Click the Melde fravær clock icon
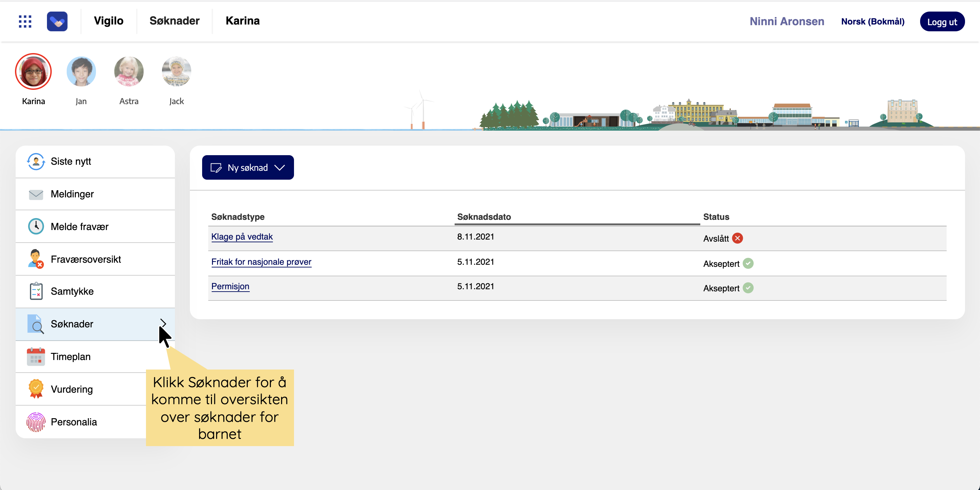Screen dimensions: 980x490 [x=36, y=227]
